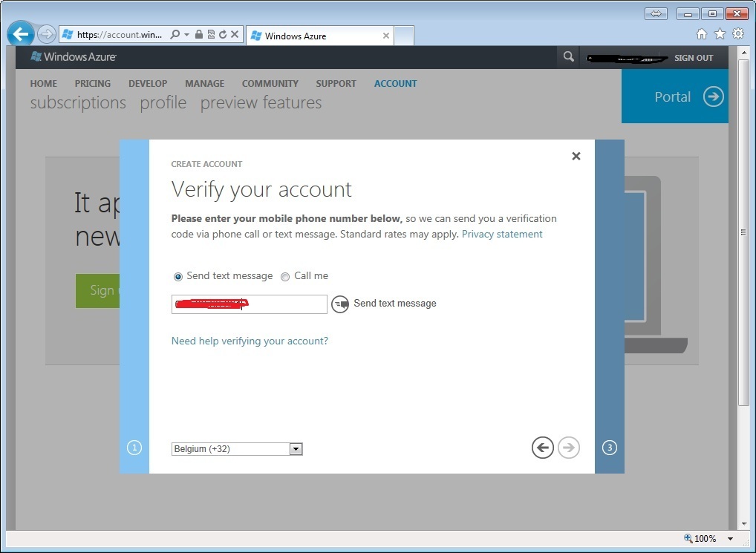Expand the Belgium (+32) country dropdown

(x=296, y=449)
